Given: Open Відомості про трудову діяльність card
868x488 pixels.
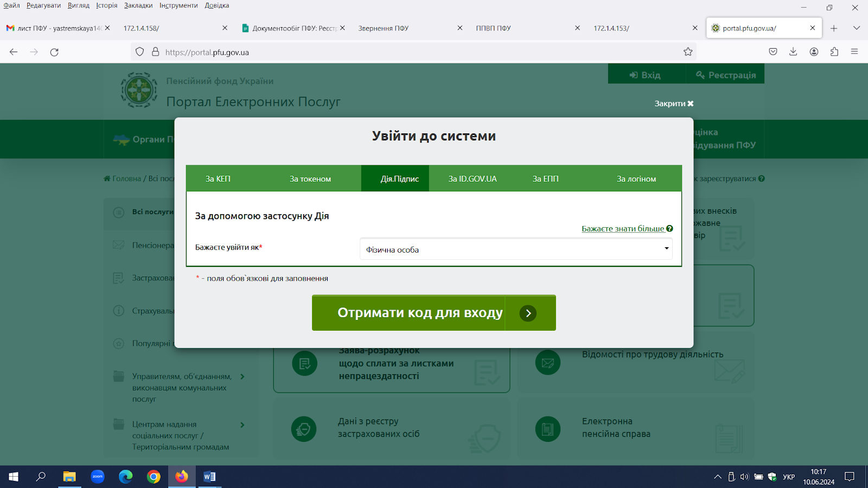Looking at the screenshot, I should [x=635, y=362].
